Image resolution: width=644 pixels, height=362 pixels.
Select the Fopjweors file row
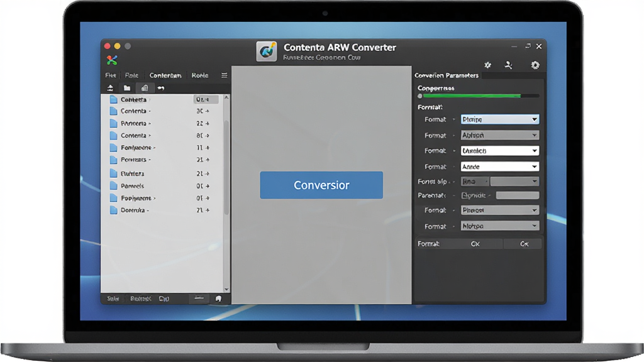162,198
